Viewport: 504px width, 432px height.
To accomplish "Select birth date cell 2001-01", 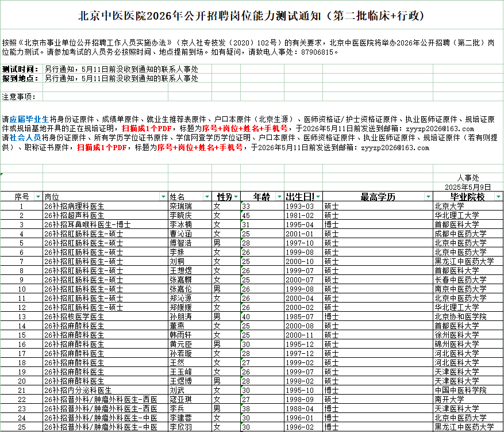I will click(x=303, y=234).
